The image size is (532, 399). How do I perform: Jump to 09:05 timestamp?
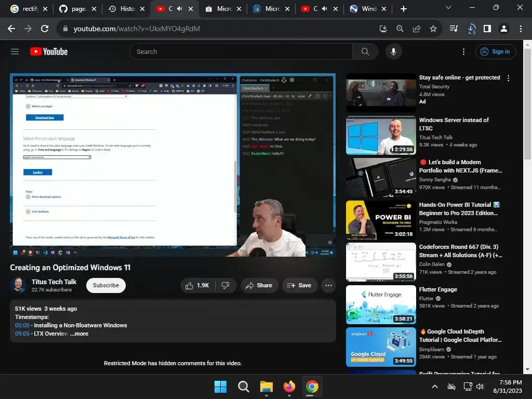coord(22,334)
